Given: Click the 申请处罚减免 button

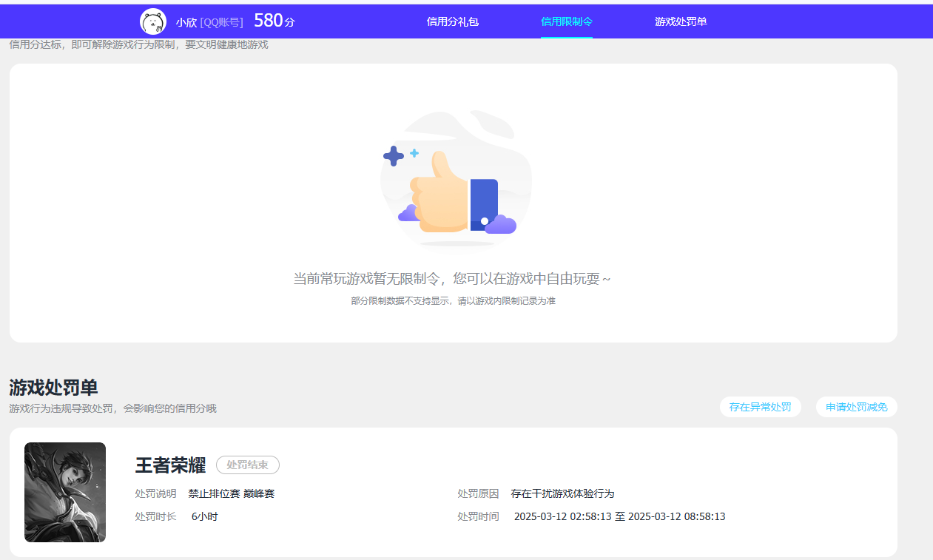Looking at the screenshot, I should click(857, 407).
